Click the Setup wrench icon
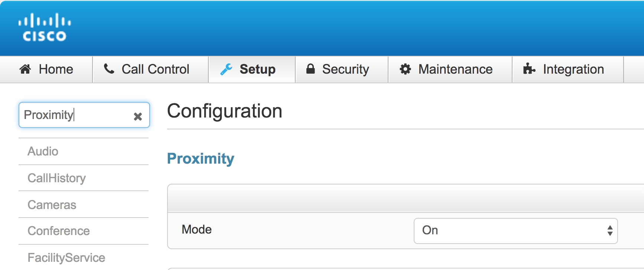The width and height of the screenshot is (644, 270). pos(226,69)
